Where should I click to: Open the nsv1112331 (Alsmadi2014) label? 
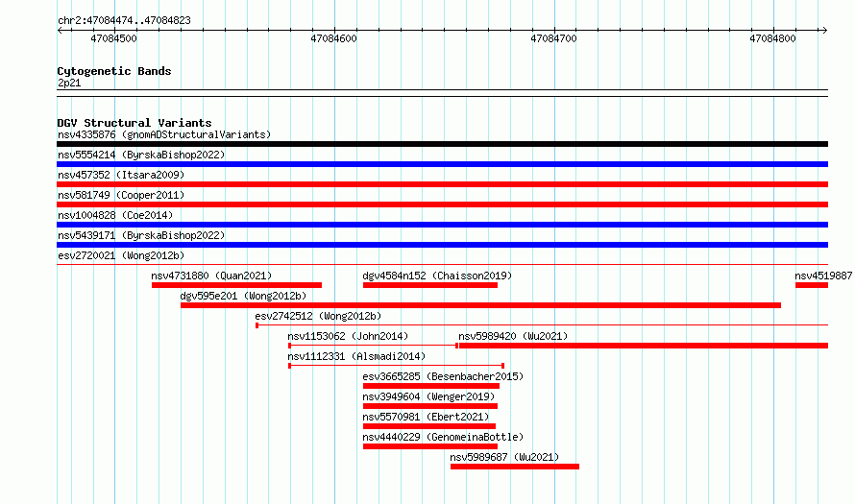tap(356, 356)
